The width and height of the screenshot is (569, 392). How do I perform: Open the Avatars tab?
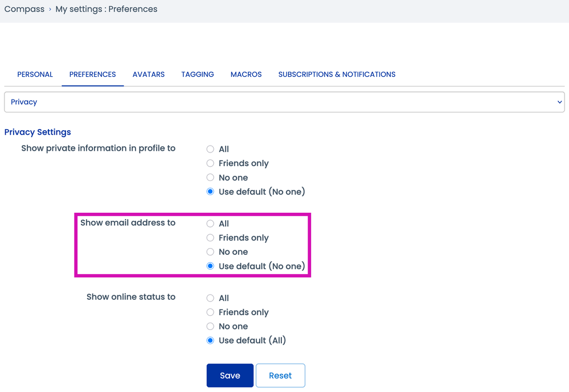click(x=149, y=75)
